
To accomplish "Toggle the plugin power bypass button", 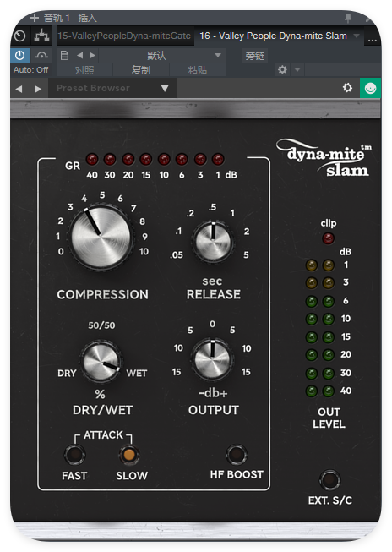I will 20,55.
